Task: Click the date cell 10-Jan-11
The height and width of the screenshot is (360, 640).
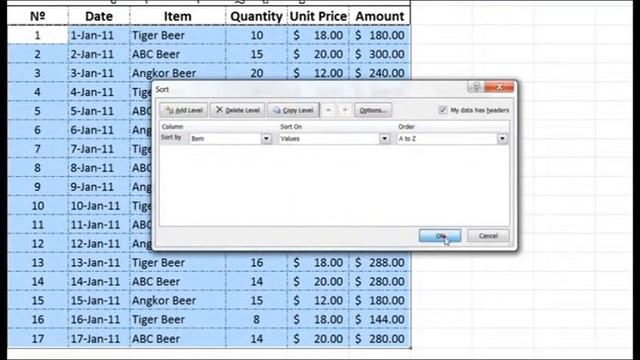Action: tap(99, 206)
